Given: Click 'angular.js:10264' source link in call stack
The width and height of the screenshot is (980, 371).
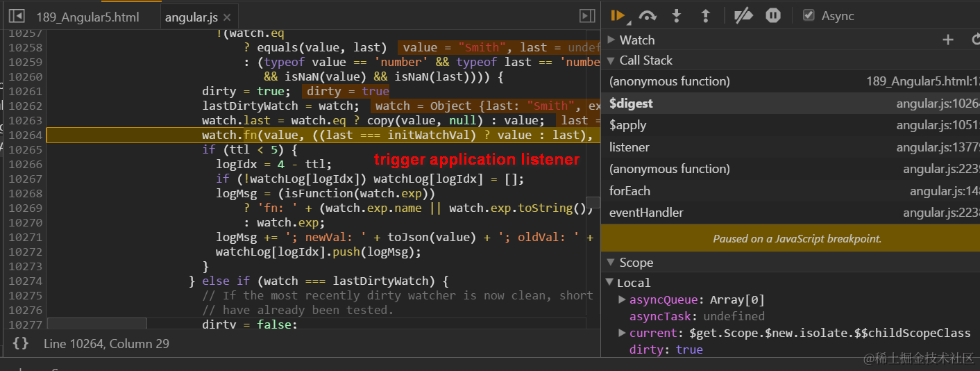Looking at the screenshot, I should tap(938, 104).
